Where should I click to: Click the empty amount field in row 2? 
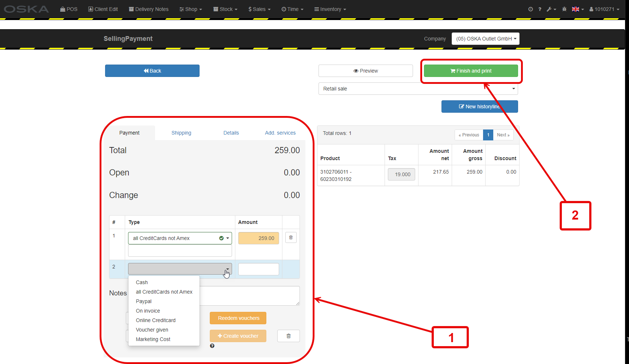point(259,269)
